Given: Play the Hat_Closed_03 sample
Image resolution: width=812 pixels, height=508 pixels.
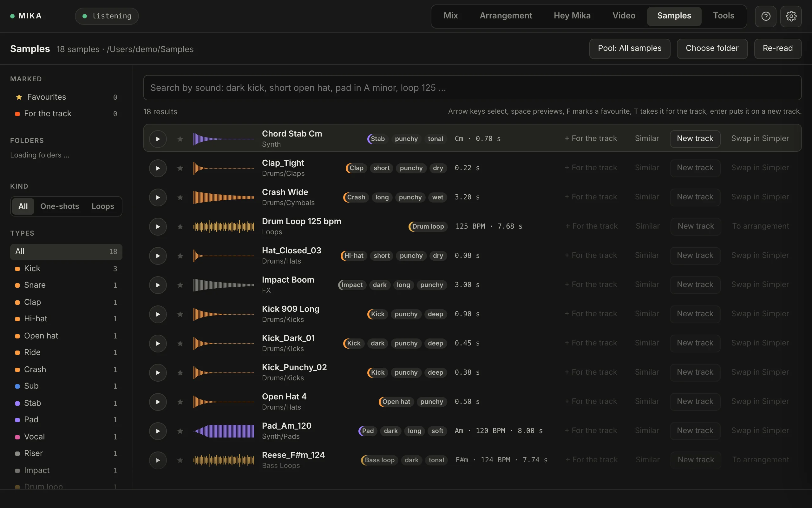Looking at the screenshot, I should [x=158, y=256].
